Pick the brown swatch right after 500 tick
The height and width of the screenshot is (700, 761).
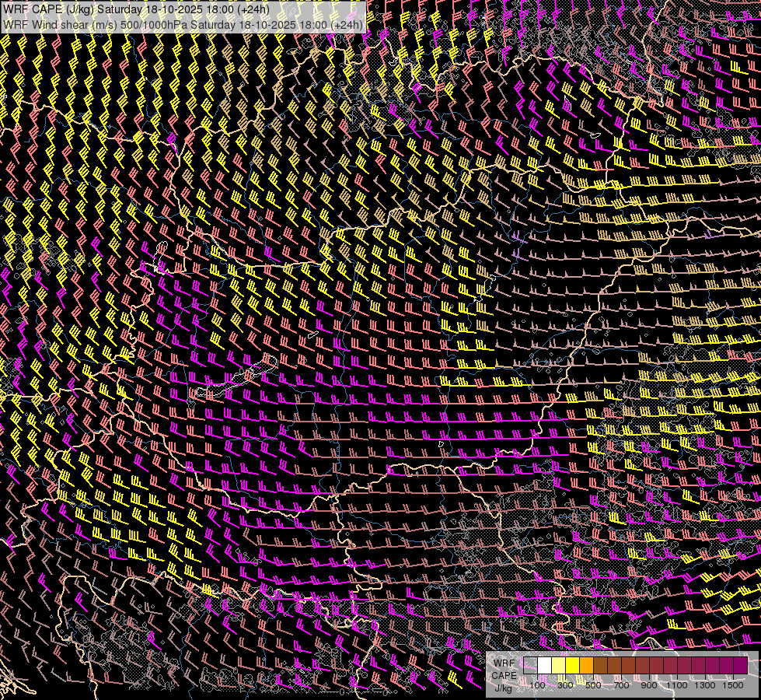(x=601, y=665)
